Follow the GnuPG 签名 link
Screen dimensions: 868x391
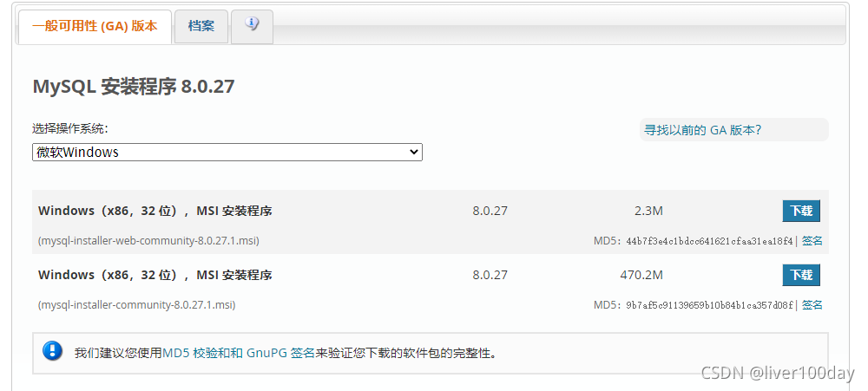(280, 353)
